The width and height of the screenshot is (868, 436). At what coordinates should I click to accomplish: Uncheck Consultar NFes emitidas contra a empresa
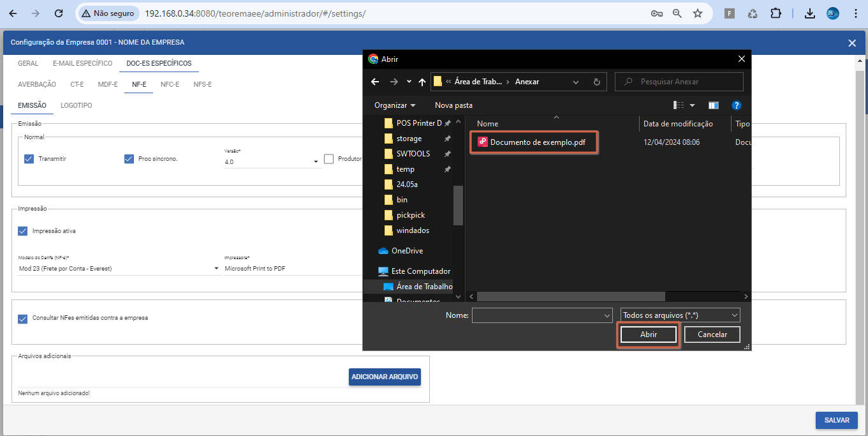[23, 318]
